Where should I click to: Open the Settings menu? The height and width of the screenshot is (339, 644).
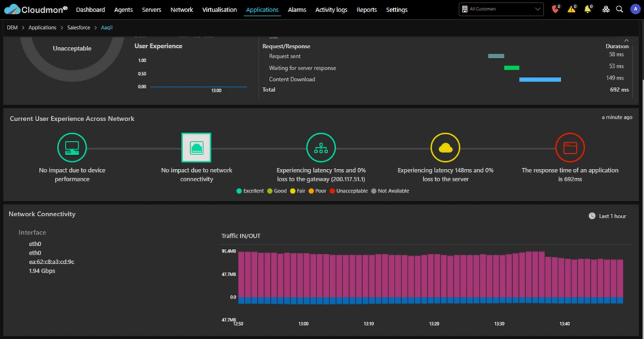click(397, 9)
